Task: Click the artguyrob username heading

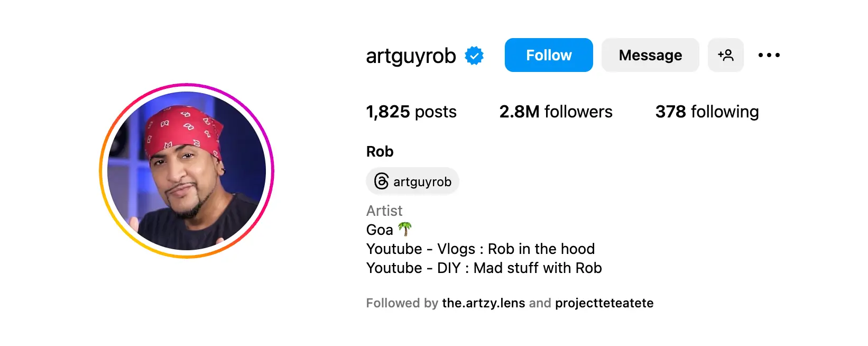Action: coord(411,56)
